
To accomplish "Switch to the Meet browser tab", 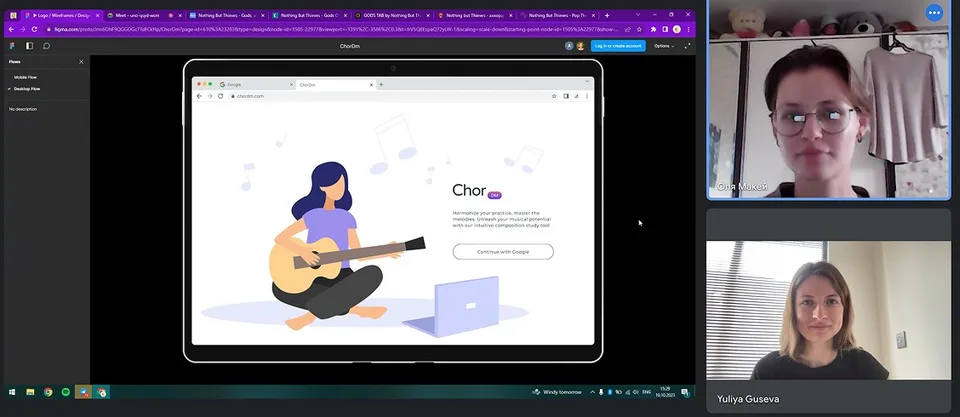I will pos(140,15).
